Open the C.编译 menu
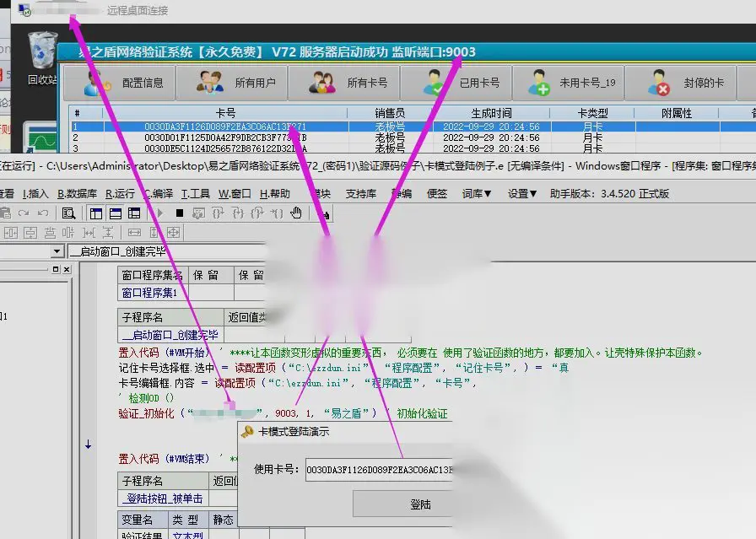Viewport: 756px width, 539px height. pos(159,194)
